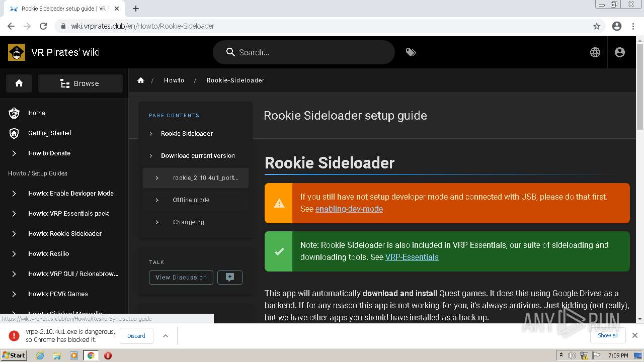644x362 pixels.
Task: Expand Rookie Sideloader contents chevron
Action: pos(151,134)
